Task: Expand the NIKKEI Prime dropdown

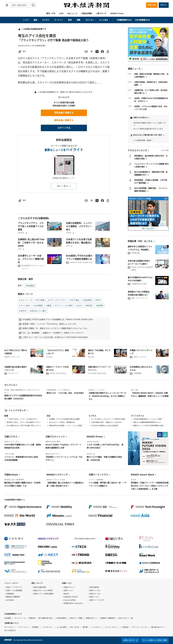Action: (118, 13)
